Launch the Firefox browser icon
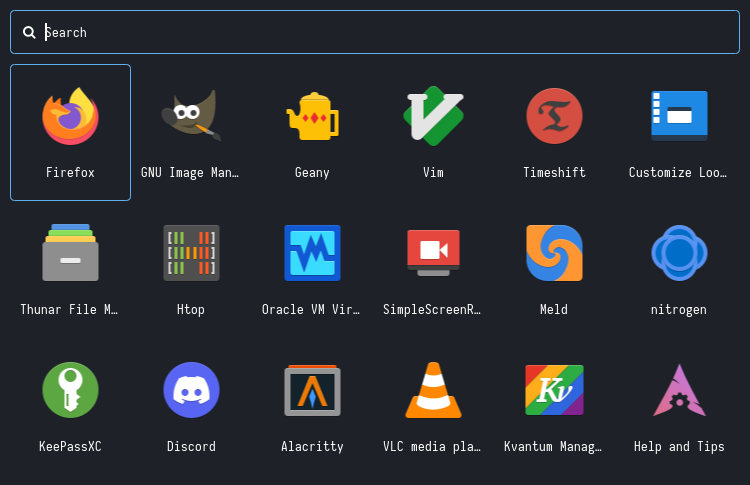This screenshot has width=750, height=485. coord(70,117)
